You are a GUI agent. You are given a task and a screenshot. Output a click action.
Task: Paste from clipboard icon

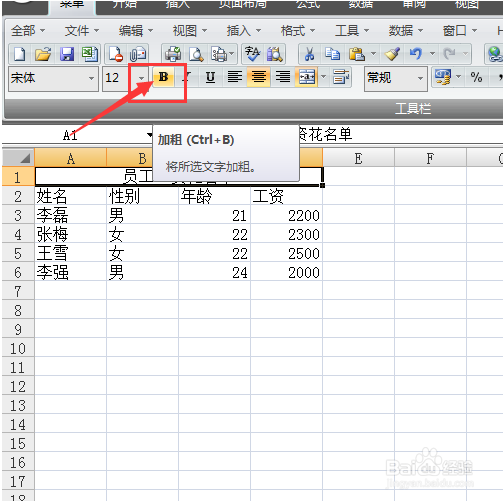point(356,54)
